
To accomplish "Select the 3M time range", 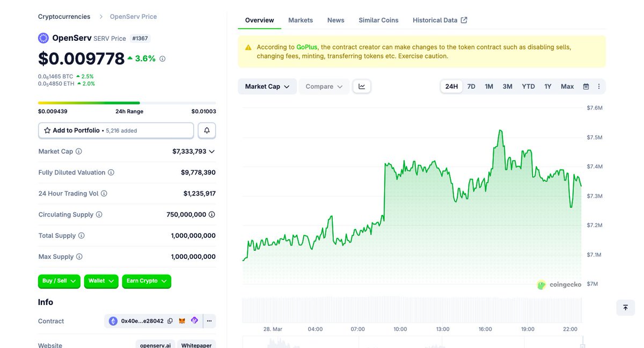I will tap(507, 86).
